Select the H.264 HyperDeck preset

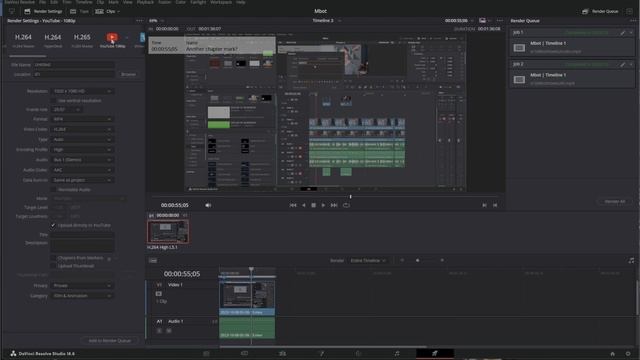(x=53, y=40)
